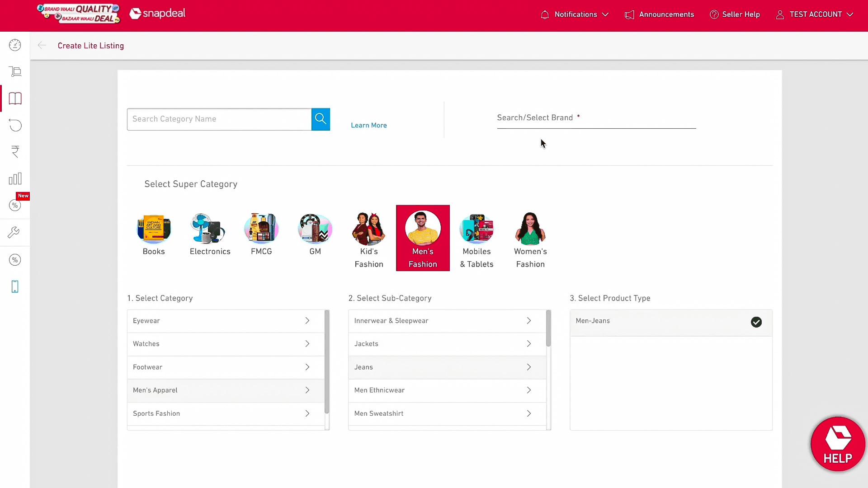
Task: Click the returns circular arrow sidebar icon
Action: click(15, 125)
